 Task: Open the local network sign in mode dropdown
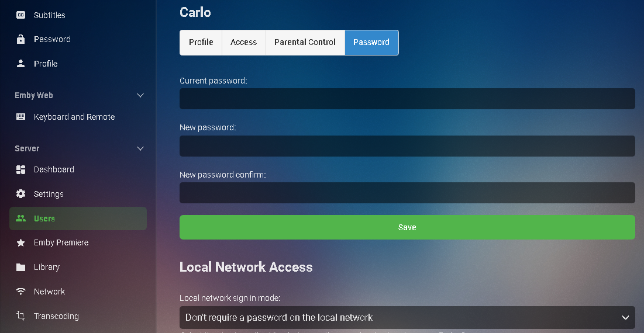click(x=407, y=318)
